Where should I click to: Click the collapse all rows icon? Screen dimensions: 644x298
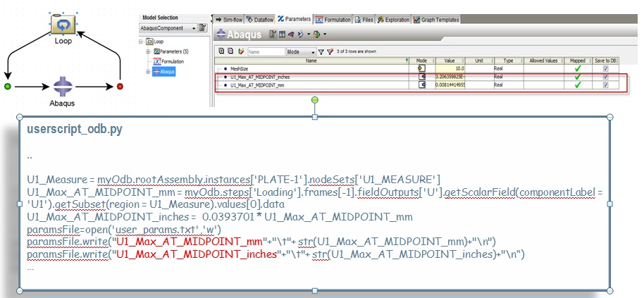point(230,51)
